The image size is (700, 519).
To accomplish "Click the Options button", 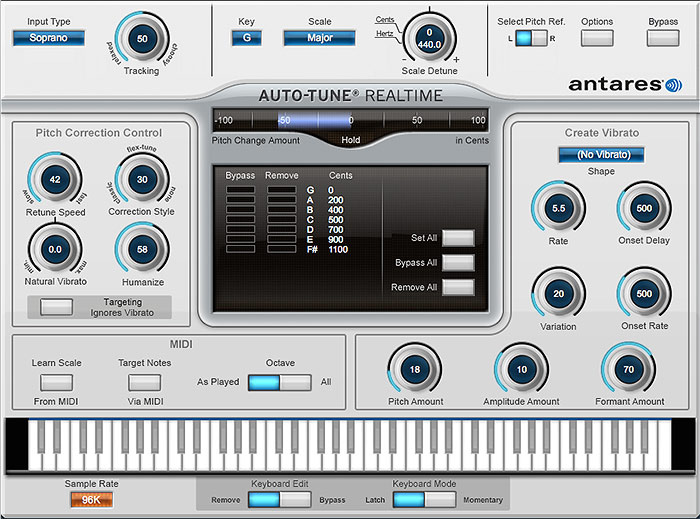I will [597, 38].
